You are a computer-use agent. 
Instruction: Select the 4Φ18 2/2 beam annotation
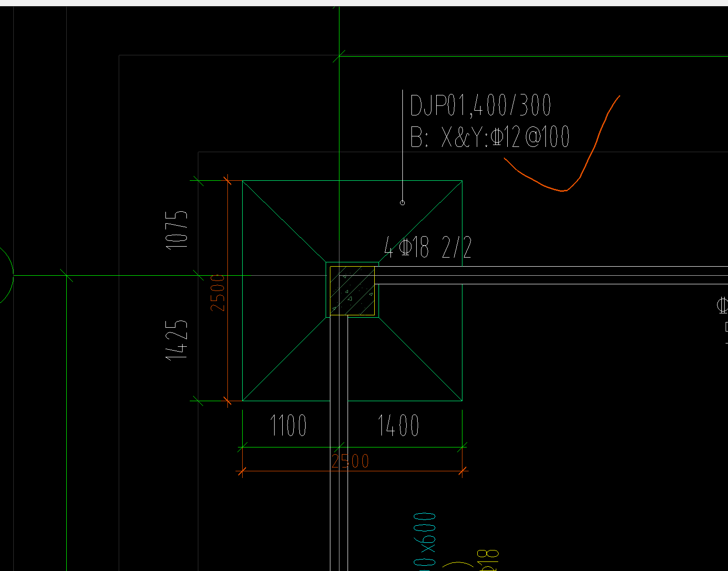coord(428,248)
